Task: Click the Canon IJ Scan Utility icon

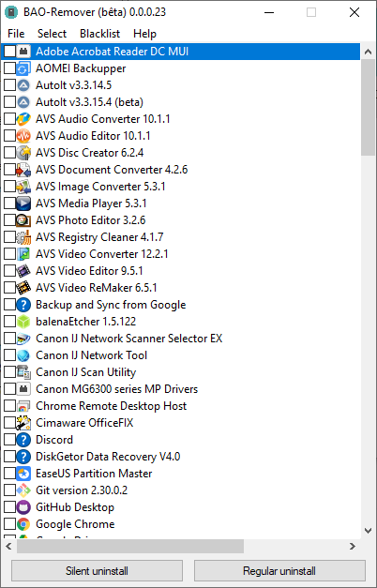Action: point(23,372)
